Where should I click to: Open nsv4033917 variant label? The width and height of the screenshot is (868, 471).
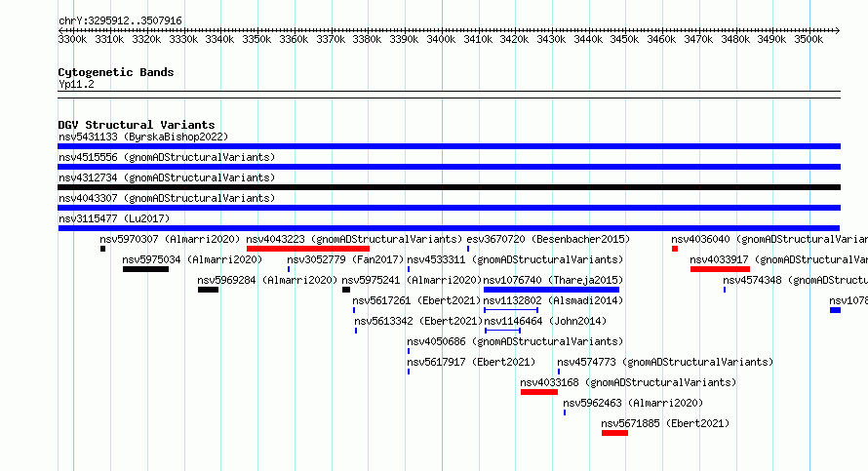coord(779,259)
